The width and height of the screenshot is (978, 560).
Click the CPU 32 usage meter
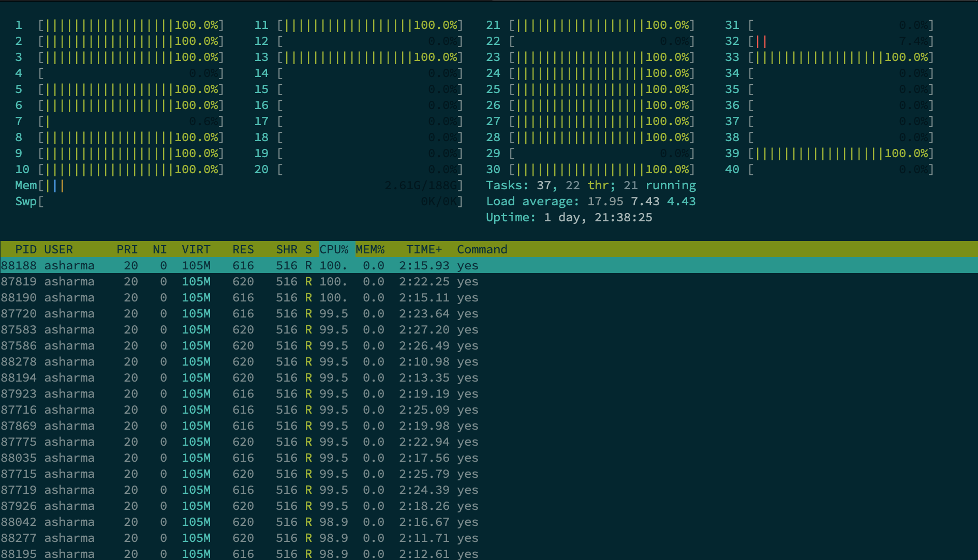click(829, 41)
